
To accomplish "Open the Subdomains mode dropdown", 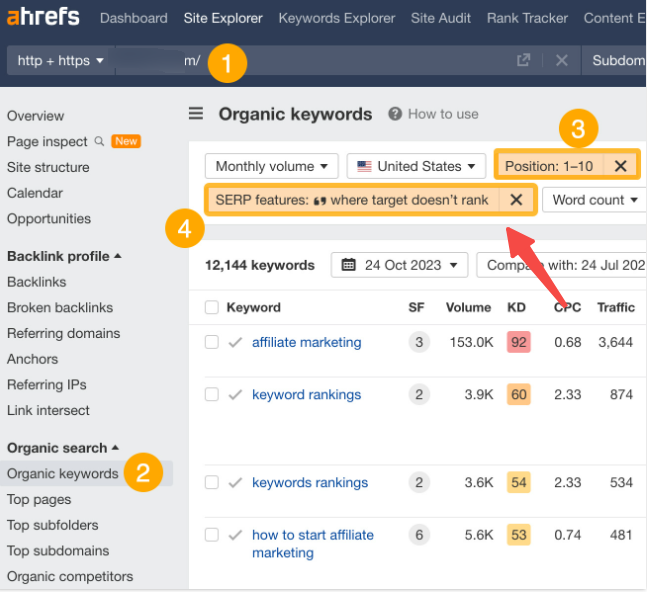I will 614,60.
